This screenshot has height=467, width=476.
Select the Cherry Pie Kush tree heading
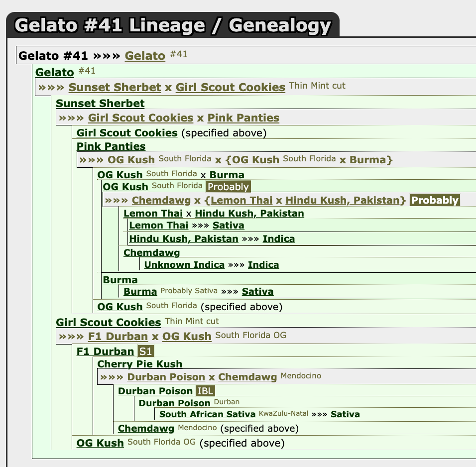(x=139, y=364)
